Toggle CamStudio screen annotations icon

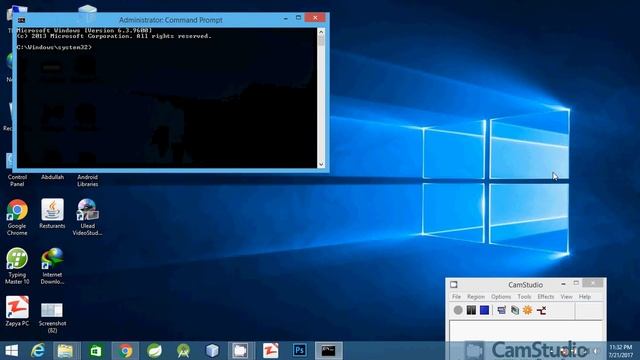[502, 310]
